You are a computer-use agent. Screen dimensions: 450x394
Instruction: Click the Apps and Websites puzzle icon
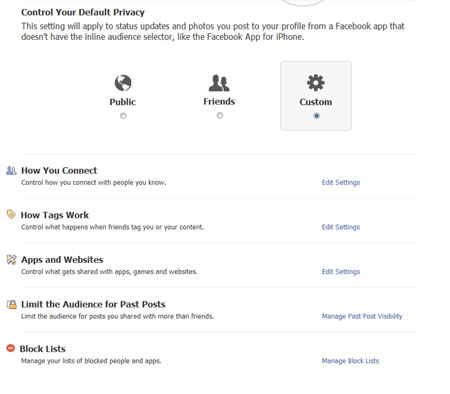click(x=11, y=259)
